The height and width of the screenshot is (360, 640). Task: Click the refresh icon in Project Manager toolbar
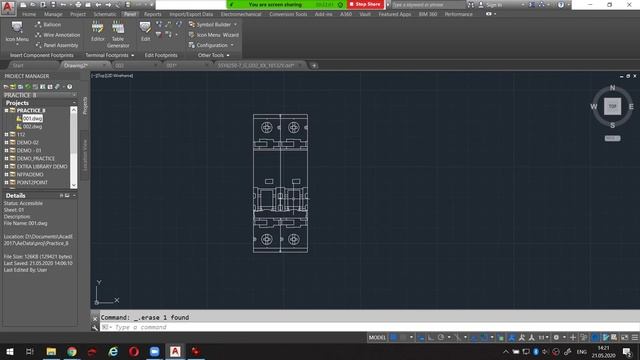28,87
